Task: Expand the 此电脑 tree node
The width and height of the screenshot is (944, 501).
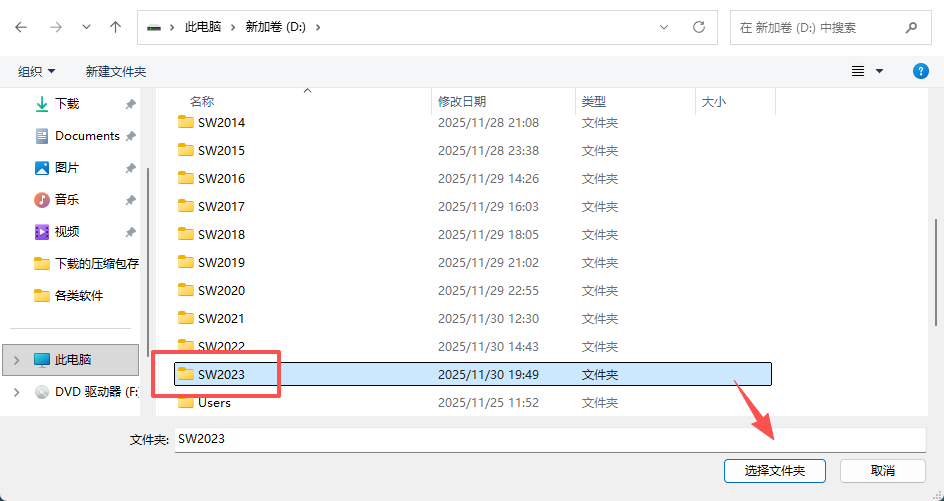Action: pos(16,360)
